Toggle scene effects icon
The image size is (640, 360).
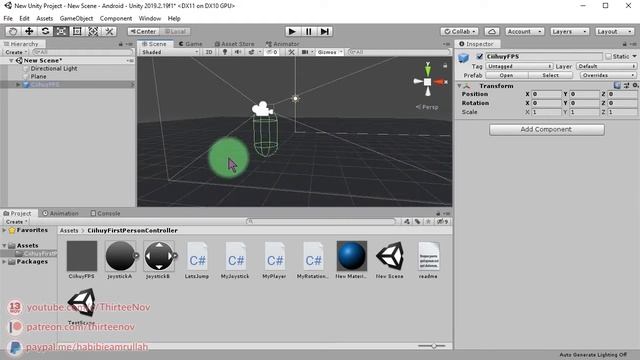tap(252, 52)
